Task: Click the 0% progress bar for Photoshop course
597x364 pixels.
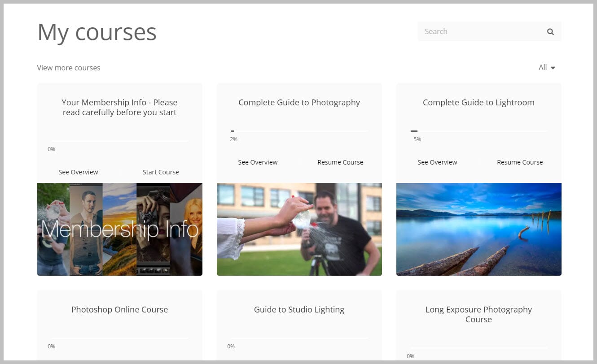Action: coord(120,338)
